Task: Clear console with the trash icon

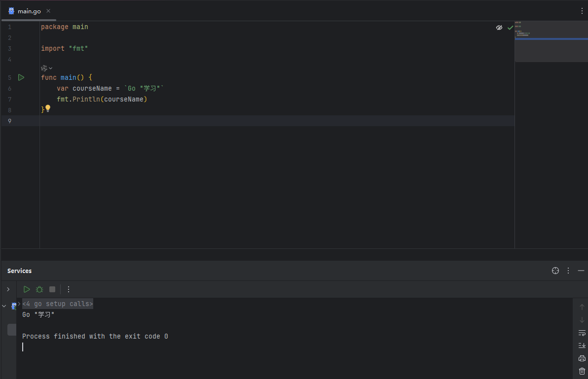Action: (582, 371)
